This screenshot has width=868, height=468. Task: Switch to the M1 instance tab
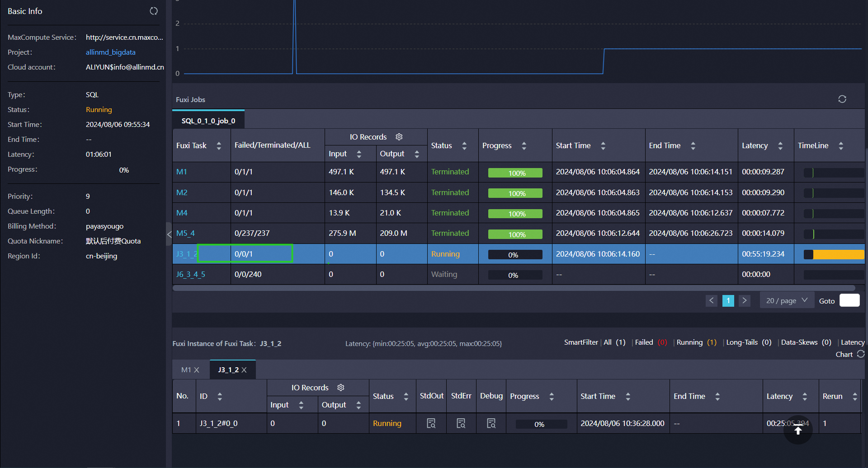click(x=186, y=370)
